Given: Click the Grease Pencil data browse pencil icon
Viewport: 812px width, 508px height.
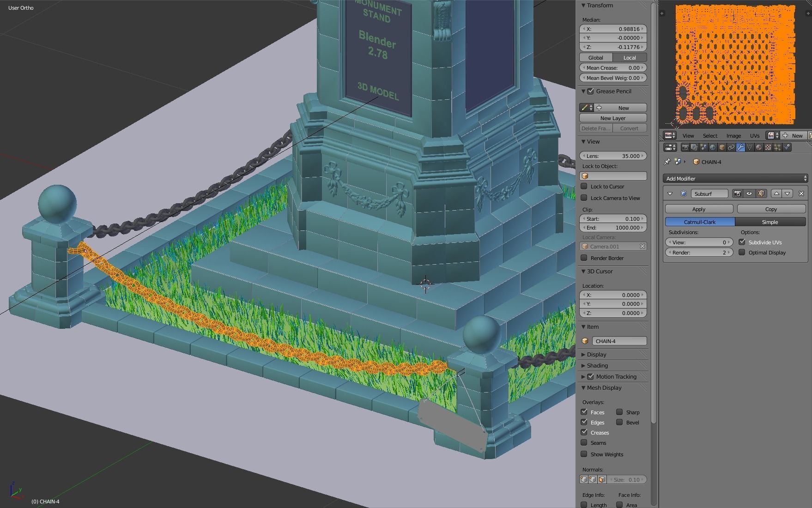Looking at the screenshot, I should point(586,108).
